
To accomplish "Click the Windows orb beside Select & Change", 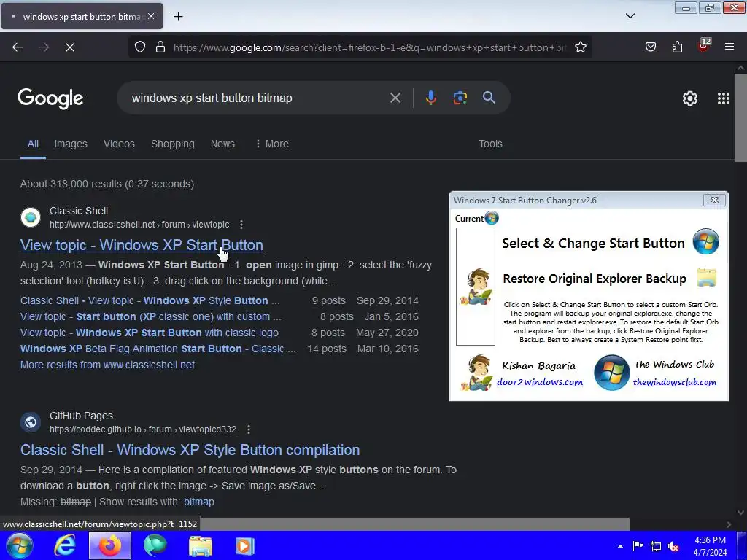I will click(x=705, y=241).
